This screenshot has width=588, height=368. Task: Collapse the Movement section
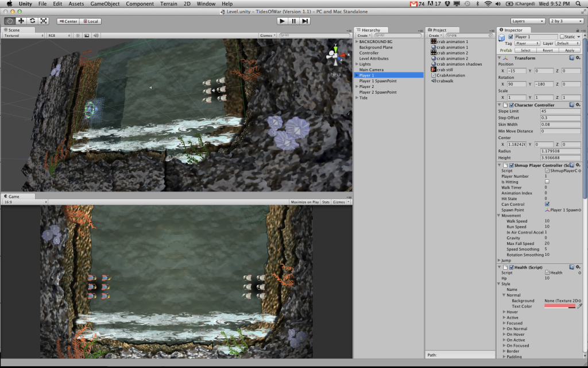click(x=499, y=216)
